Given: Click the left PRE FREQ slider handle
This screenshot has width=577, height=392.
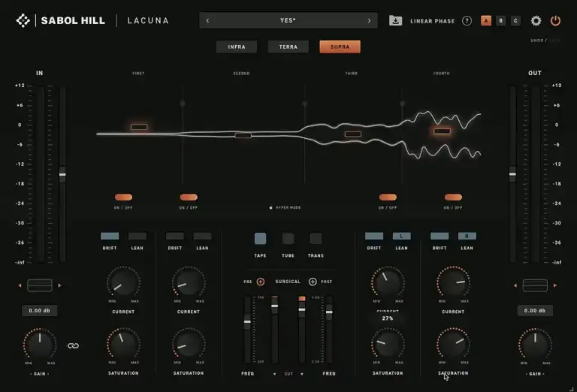Looking at the screenshot, I should tap(247, 321).
